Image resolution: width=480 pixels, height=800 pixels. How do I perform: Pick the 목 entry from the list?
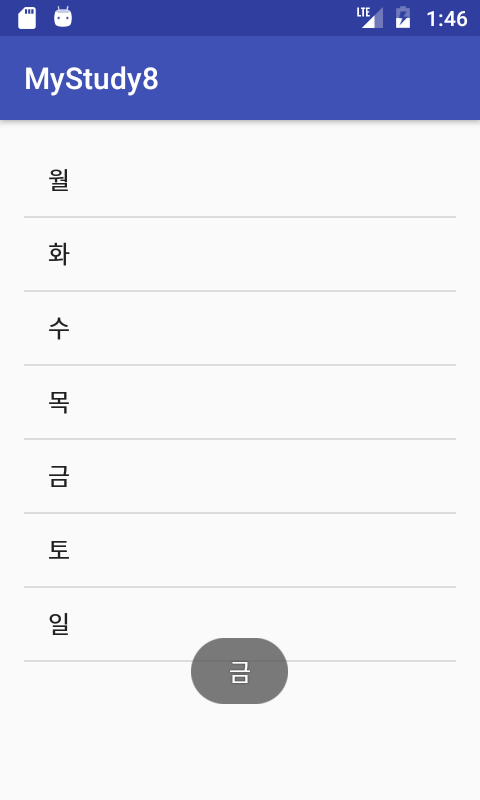[x=240, y=402]
